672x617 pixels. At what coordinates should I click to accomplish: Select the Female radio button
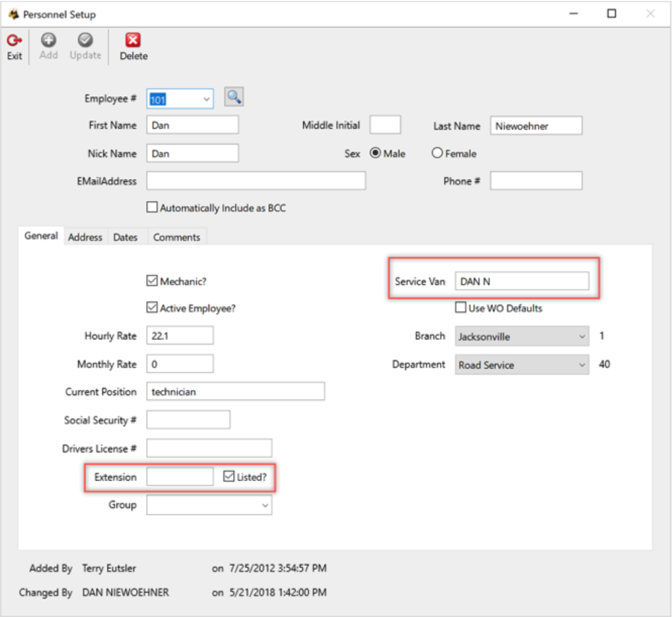click(437, 153)
